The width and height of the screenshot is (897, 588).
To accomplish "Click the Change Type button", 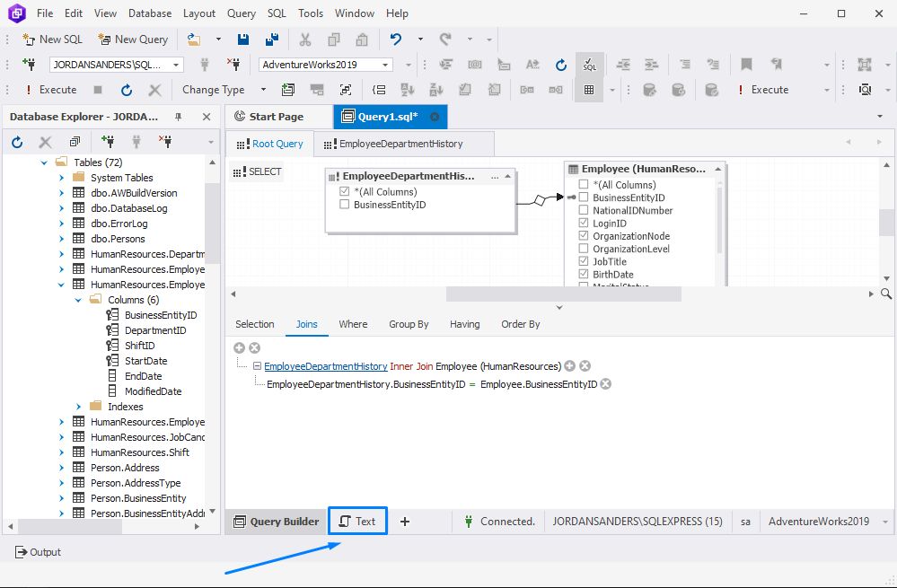I will click(214, 90).
